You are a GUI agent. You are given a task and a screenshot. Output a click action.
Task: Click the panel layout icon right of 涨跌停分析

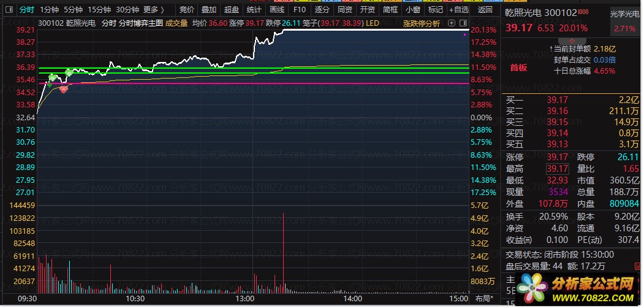pos(463,23)
